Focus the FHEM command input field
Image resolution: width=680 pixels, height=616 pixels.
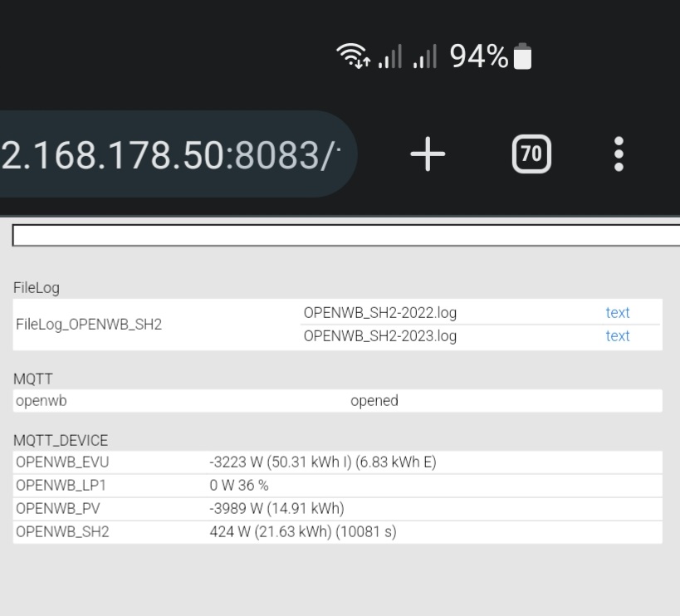pyautogui.click(x=346, y=236)
